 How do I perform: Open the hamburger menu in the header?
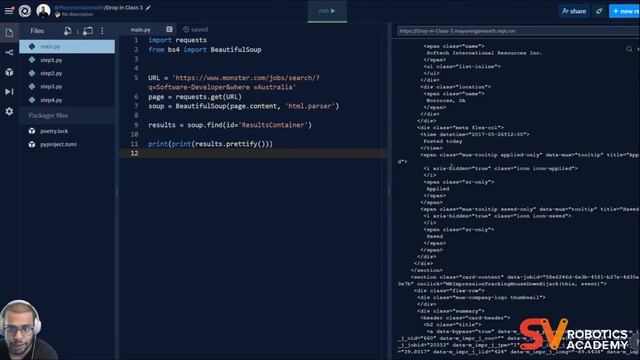tap(9, 11)
